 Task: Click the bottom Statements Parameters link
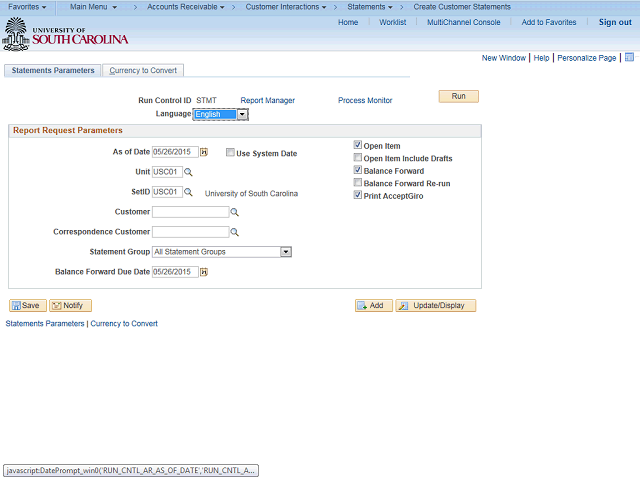point(45,324)
